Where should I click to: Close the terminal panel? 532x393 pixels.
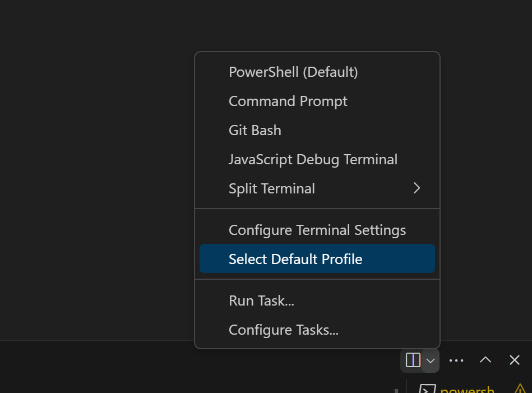coord(514,360)
